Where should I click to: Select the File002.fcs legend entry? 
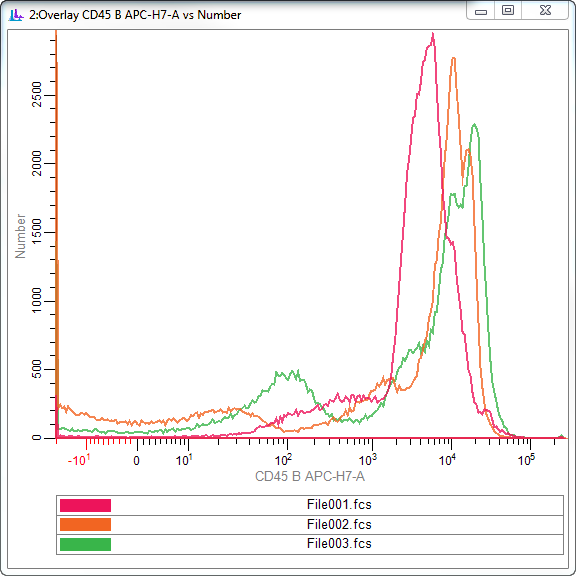tap(310, 525)
